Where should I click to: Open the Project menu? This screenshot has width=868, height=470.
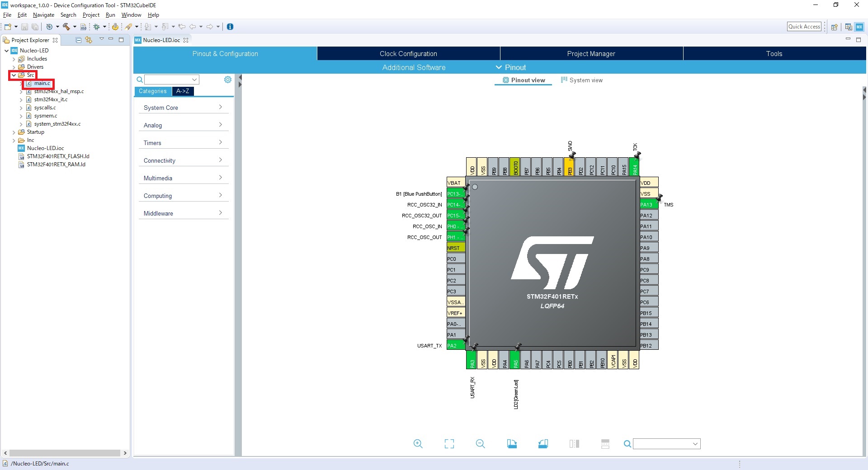pyautogui.click(x=91, y=15)
